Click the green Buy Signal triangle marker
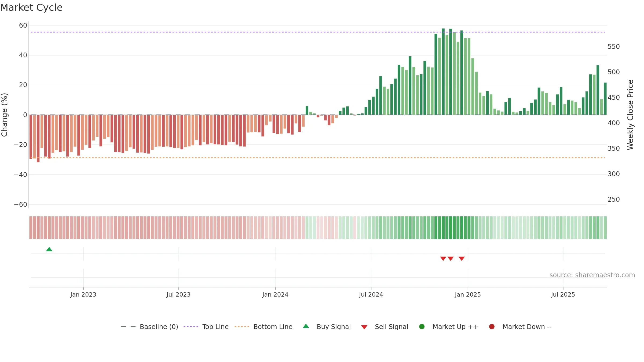This screenshot has height=362, width=644. pyautogui.click(x=49, y=249)
